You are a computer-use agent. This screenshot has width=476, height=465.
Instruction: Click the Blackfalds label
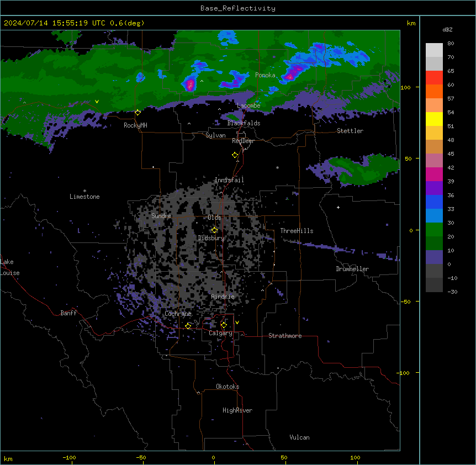pyautogui.click(x=244, y=123)
